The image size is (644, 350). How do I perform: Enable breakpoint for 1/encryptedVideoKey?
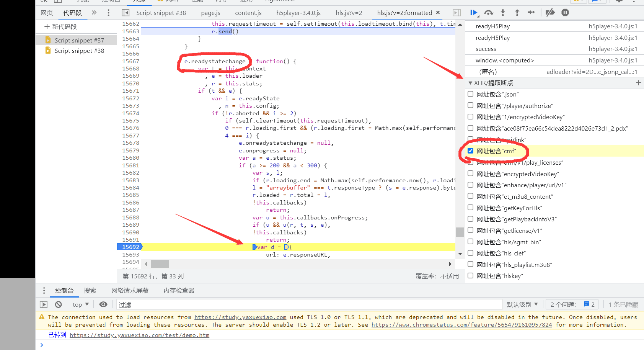point(471,116)
